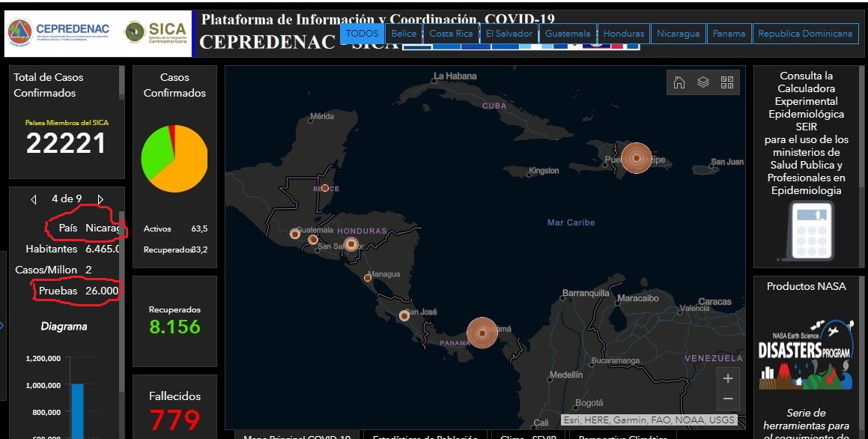
Task: Click the '4 de 9' page indicator
Action: click(x=67, y=199)
